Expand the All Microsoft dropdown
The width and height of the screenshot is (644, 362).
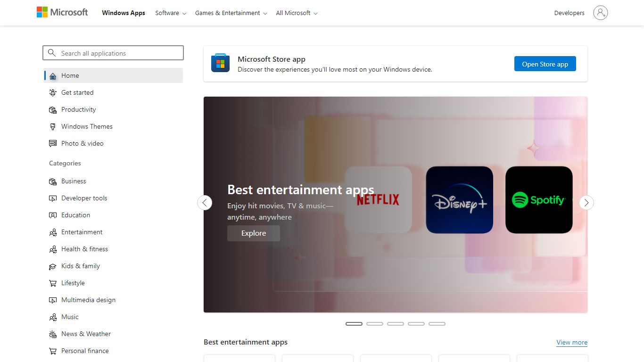click(x=297, y=13)
